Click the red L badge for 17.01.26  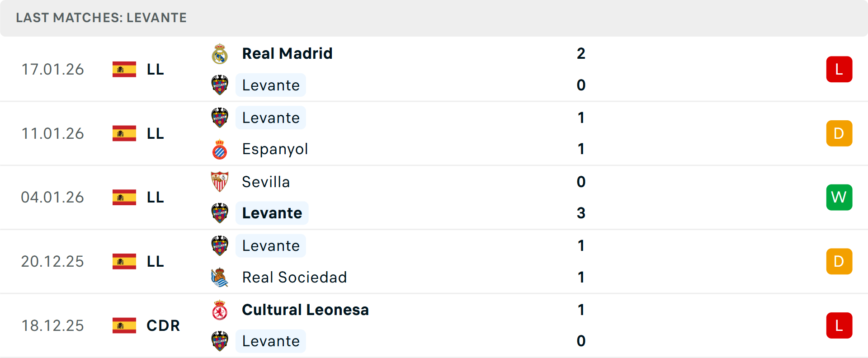point(839,69)
